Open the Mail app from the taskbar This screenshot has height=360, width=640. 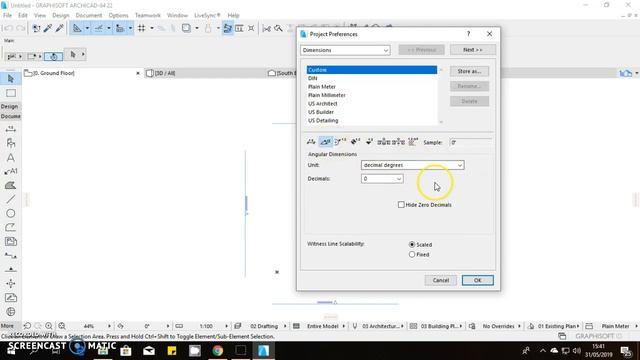(149, 351)
